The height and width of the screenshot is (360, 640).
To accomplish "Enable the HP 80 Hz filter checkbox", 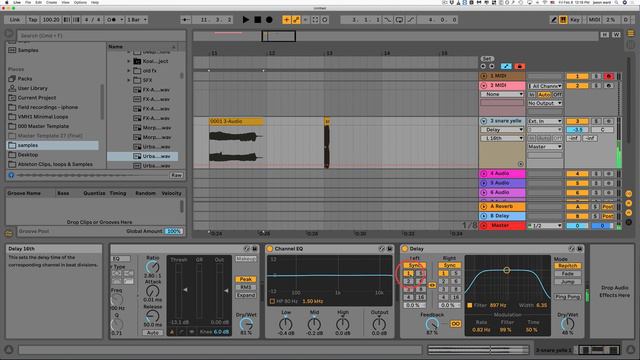I will point(272,302).
